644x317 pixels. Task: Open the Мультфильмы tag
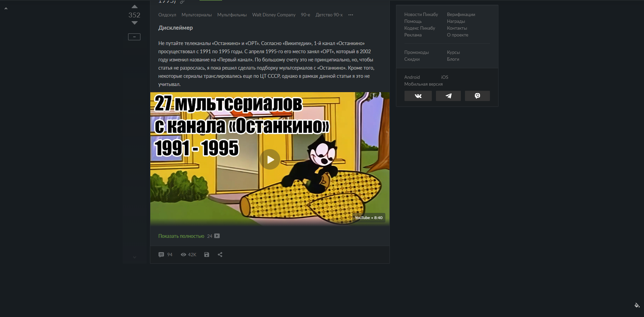(232, 15)
